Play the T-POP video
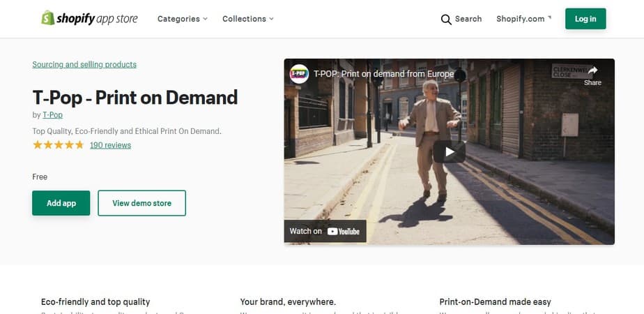The width and height of the screenshot is (644, 314). (449, 151)
